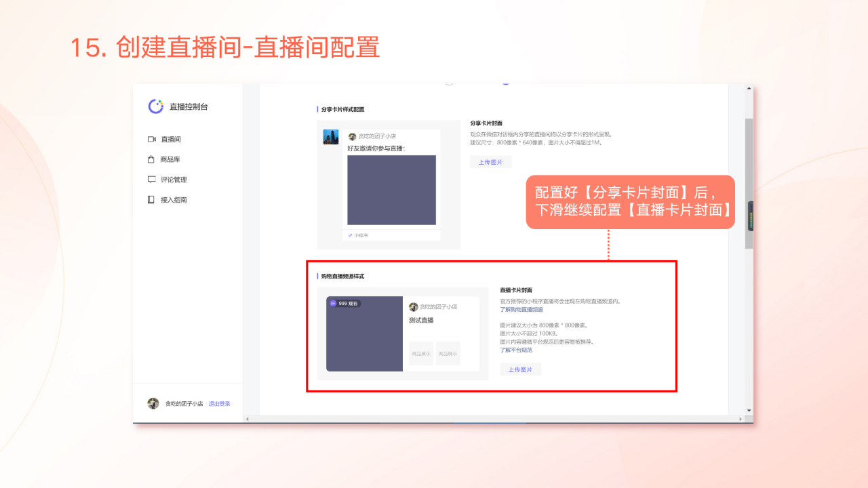This screenshot has height=488, width=868.
Task: Click 贪吃的团子小店 name in channel card
Action: 438,307
